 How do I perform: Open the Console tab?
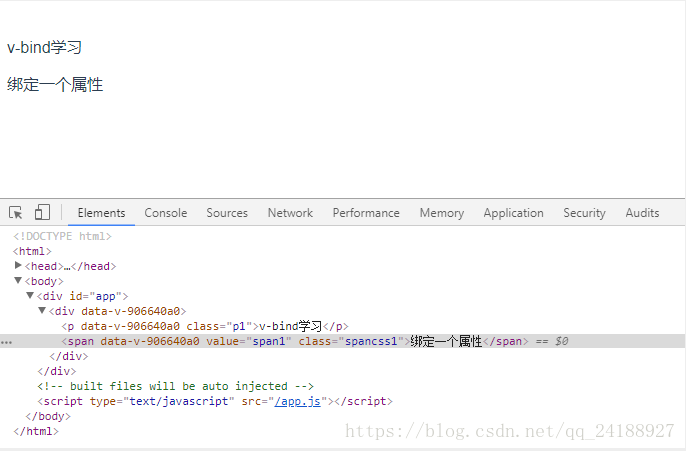pyautogui.click(x=166, y=213)
